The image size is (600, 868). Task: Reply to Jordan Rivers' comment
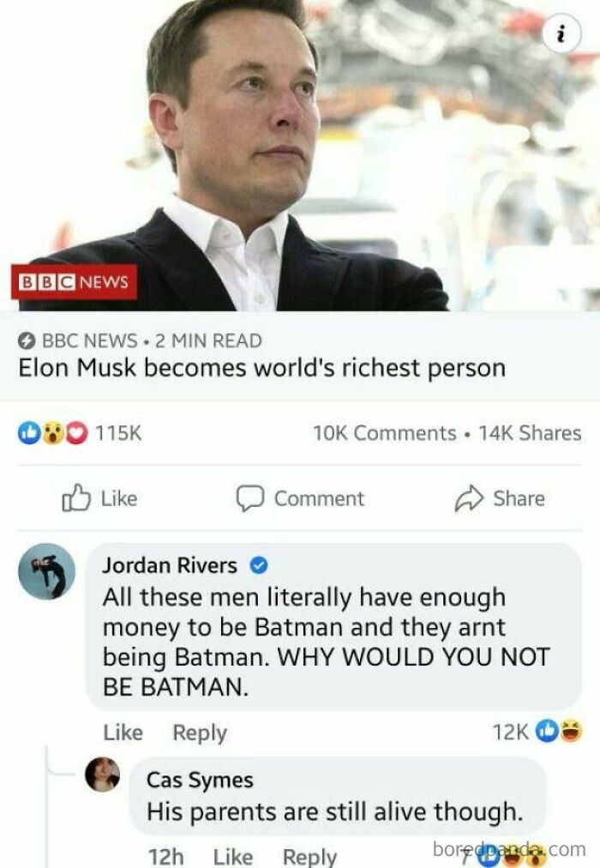pyautogui.click(x=200, y=732)
